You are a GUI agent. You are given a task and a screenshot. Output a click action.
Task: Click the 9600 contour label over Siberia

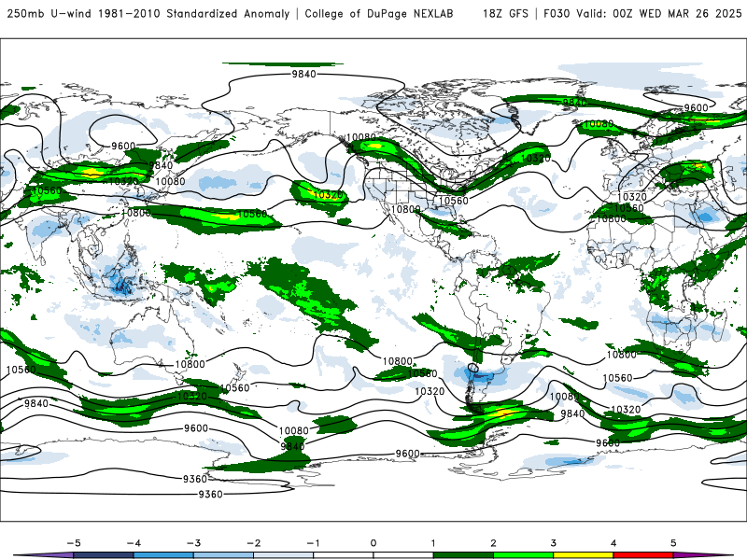pos(123,146)
